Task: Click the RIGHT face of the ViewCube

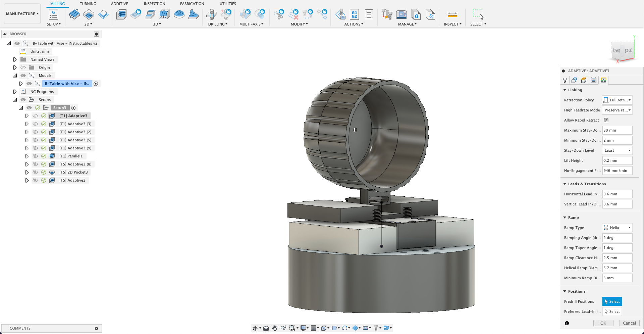Action: coord(616,51)
